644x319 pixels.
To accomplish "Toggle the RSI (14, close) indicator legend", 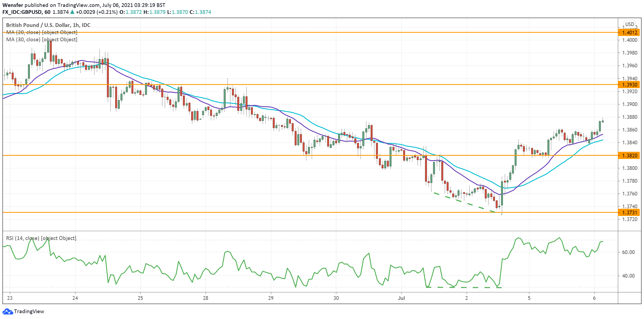I will pyautogui.click(x=41, y=238).
